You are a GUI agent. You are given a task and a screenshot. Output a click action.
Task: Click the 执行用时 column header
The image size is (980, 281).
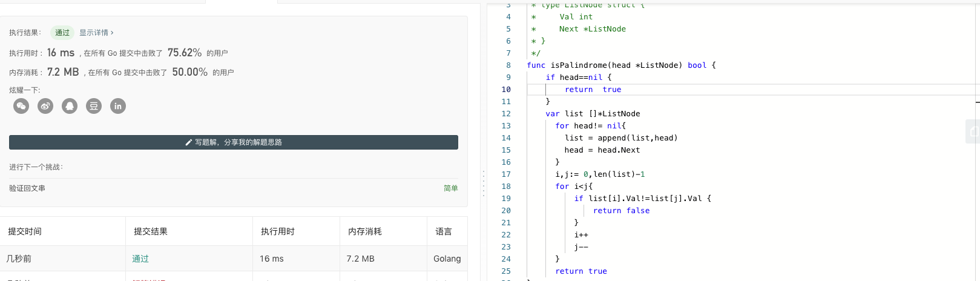coord(278,231)
